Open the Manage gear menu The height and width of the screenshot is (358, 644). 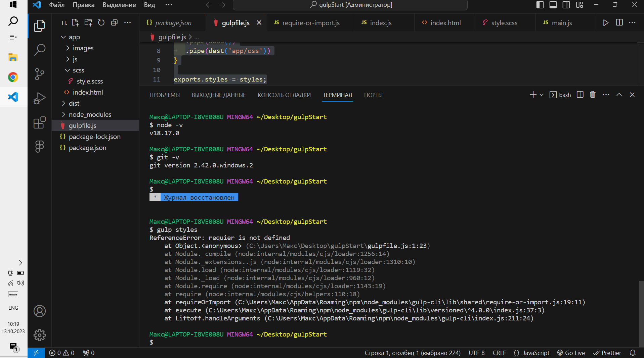40,335
